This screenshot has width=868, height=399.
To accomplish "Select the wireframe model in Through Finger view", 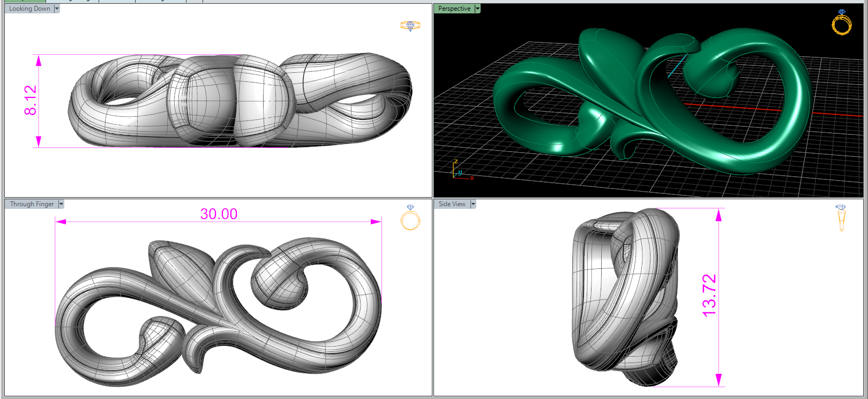I will click(218, 312).
